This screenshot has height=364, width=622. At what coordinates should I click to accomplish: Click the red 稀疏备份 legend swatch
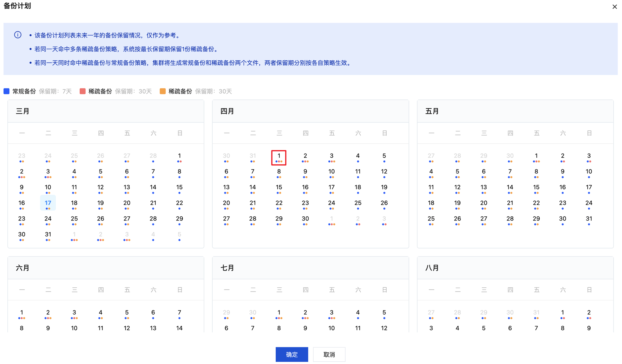point(83,91)
